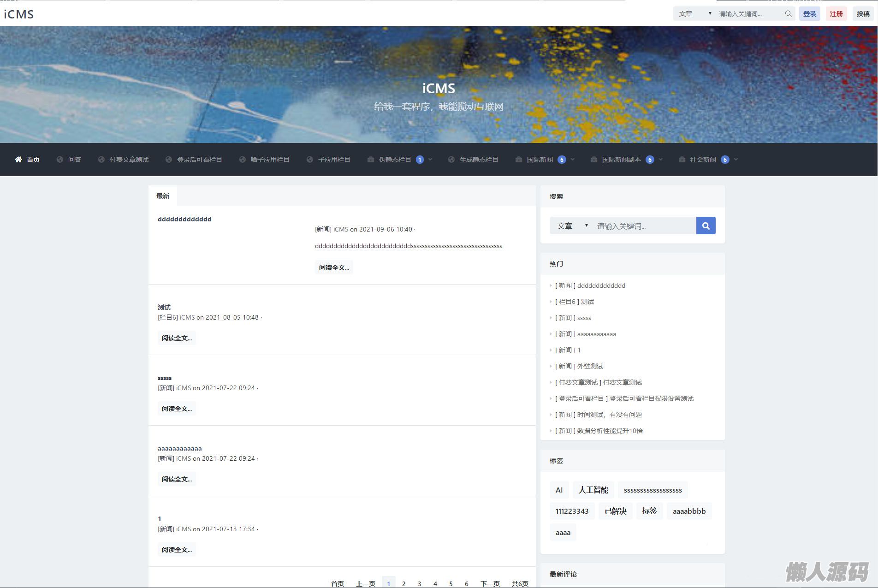Screen dimensions: 878x588
Task: Open the 文章 dropdown in sidebar search
Action: [572, 226]
